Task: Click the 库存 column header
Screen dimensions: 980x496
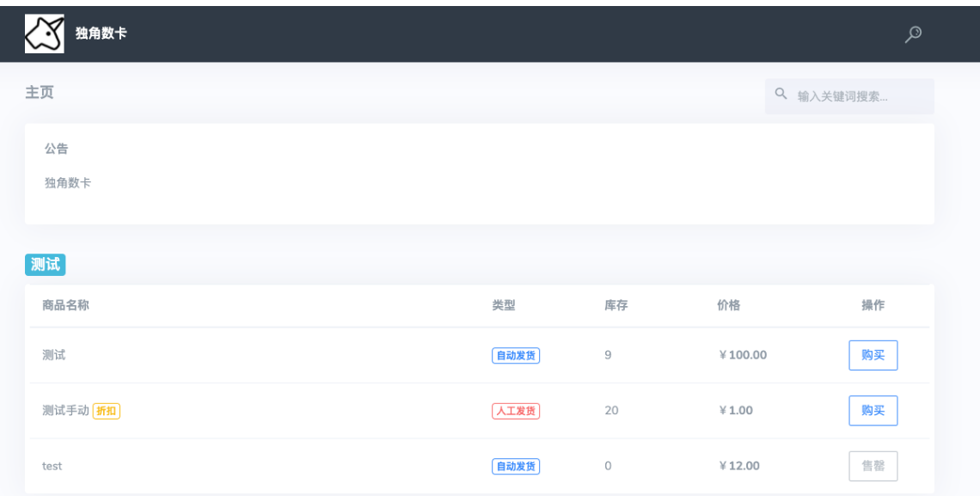Action: (x=616, y=305)
